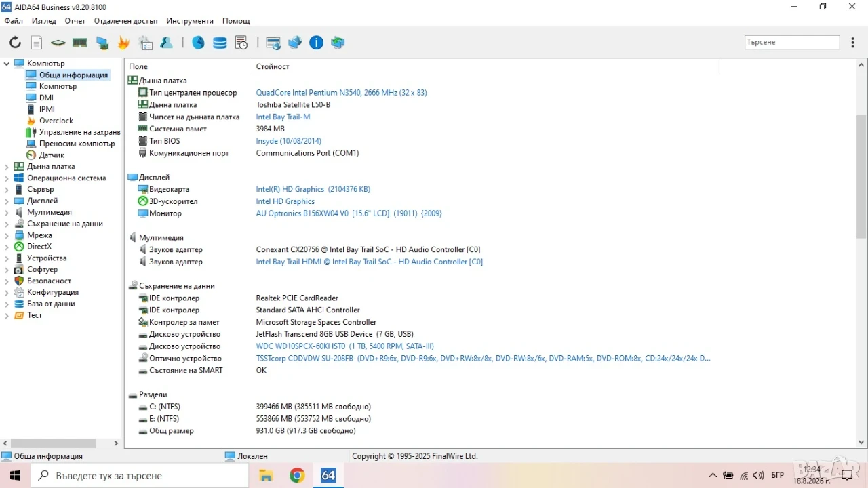Click the blue database toolbar icon
The width and height of the screenshot is (868, 488).
(x=220, y=43)
